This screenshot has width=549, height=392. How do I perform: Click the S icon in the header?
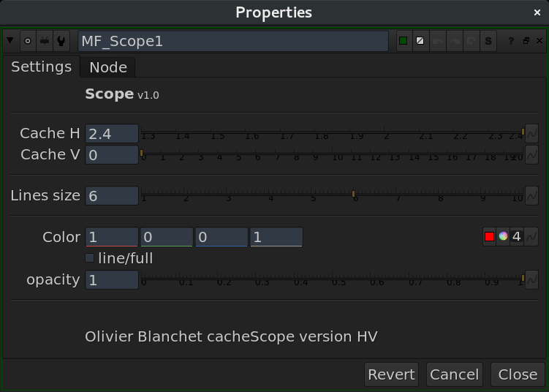[x=488, y=41]
